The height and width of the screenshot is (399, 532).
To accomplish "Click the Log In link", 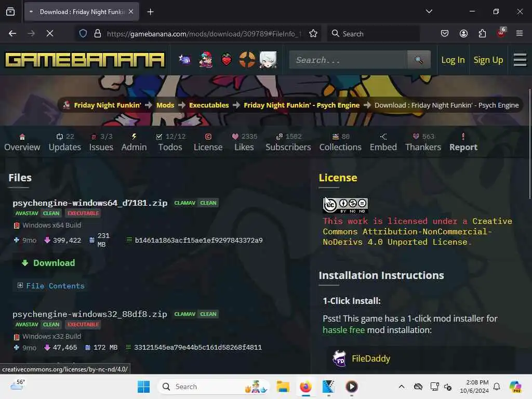I will pyautogui.click(x=453, y=60).
